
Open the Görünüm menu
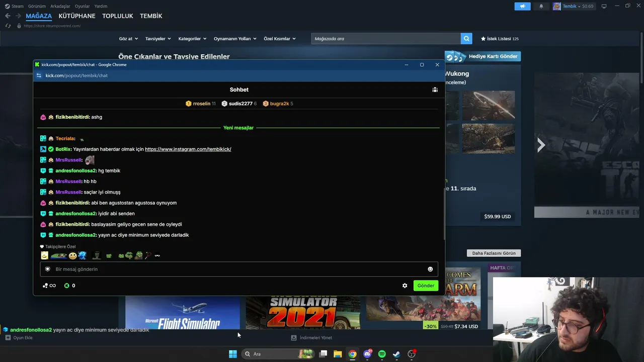37,6
